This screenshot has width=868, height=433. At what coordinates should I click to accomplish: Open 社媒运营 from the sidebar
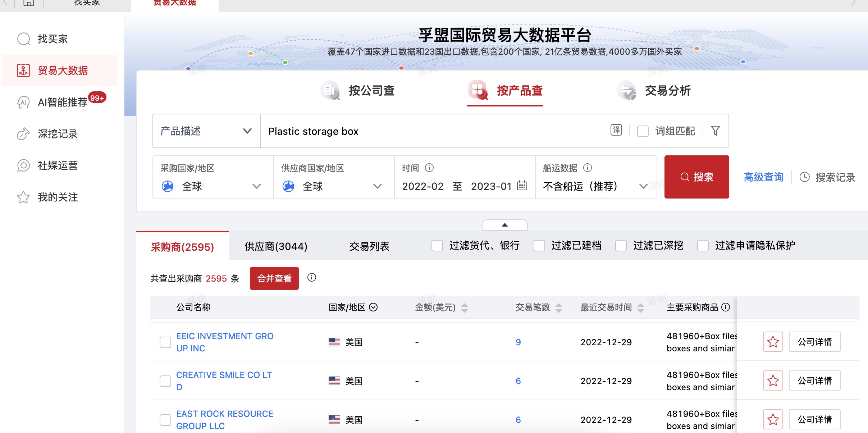(24, 165)
